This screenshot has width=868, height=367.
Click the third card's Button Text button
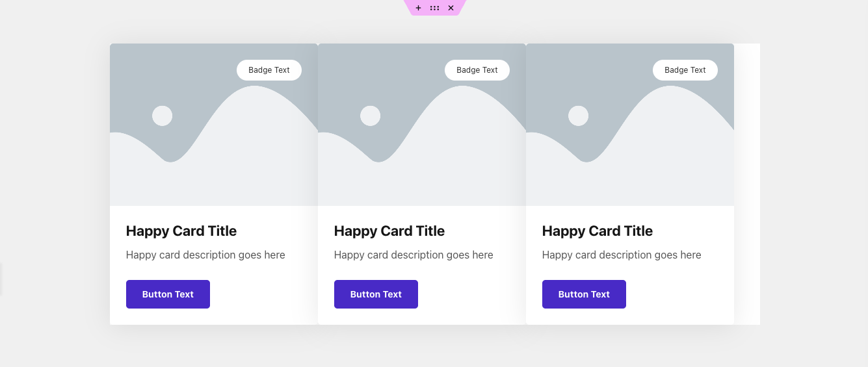pyautogui.click(x=584, y=294)
